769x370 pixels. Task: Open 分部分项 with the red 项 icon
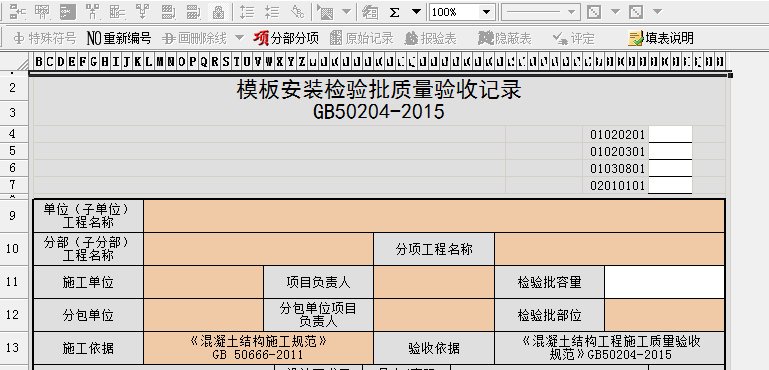click(x=286, y=38)
